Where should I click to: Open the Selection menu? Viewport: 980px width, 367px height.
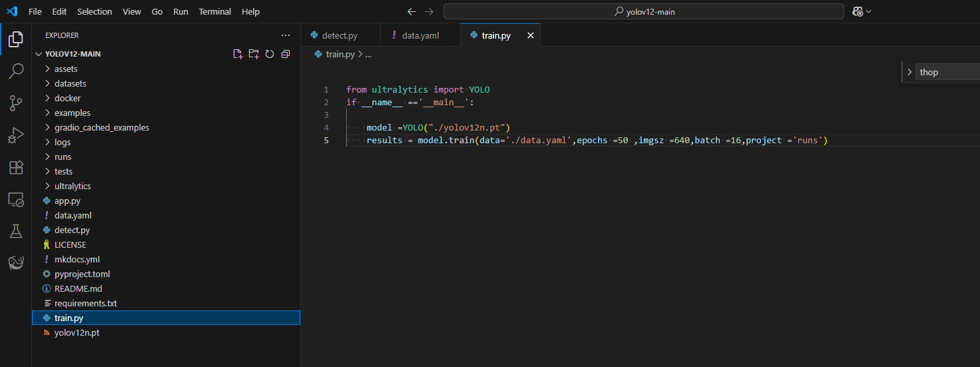95,11
